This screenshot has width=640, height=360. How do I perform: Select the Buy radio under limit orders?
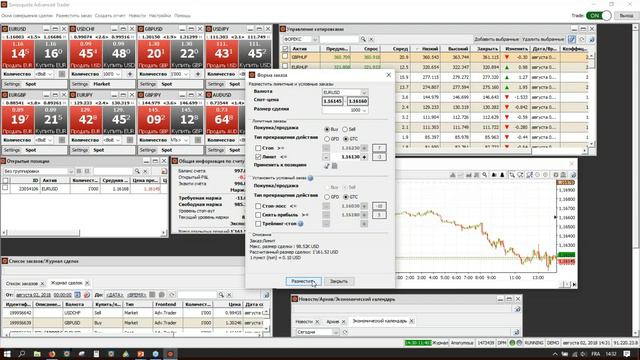pos(327,129)
